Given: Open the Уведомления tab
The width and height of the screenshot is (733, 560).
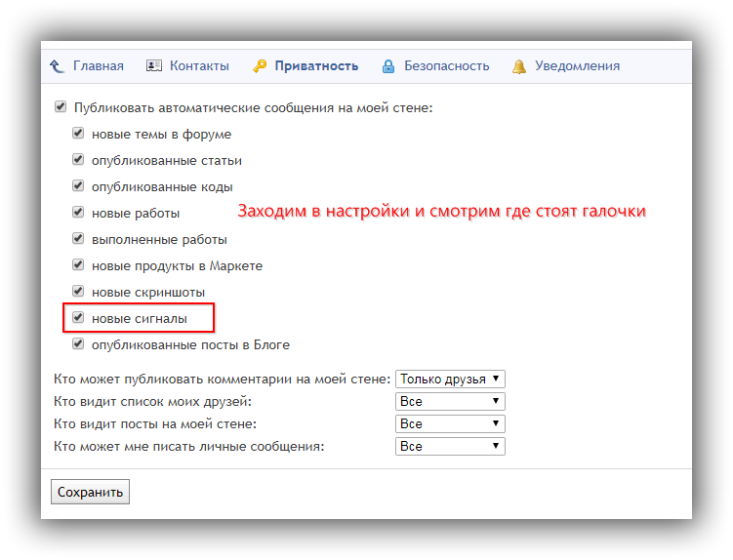Looking at the screenshot, I should tap(578, 66).
